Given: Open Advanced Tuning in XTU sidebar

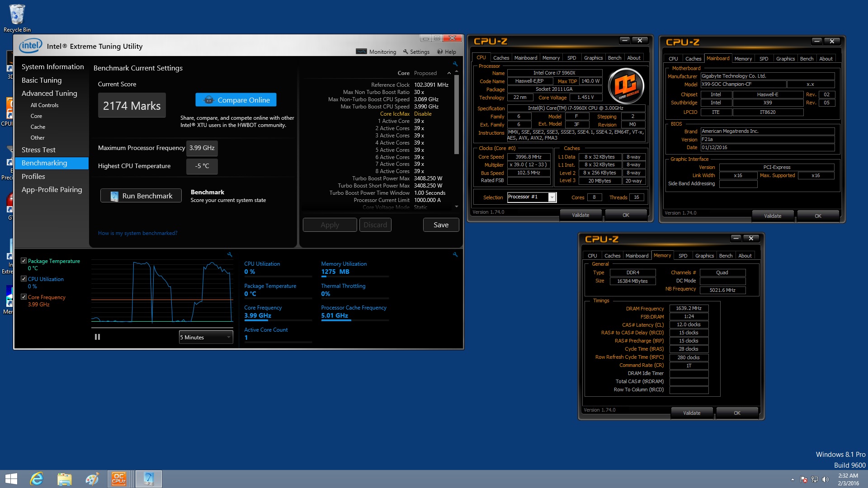Looking at the screenshot, I should point(49,93).
